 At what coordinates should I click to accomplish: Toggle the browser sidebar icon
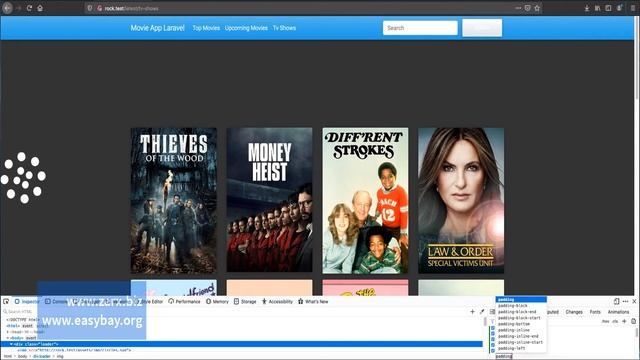[x=608, y=8]
